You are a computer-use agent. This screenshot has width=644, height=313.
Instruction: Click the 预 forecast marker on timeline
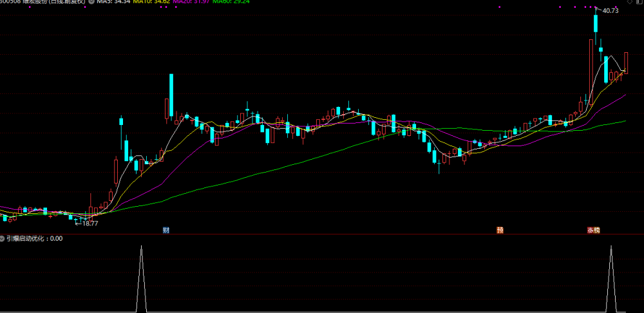500,230
